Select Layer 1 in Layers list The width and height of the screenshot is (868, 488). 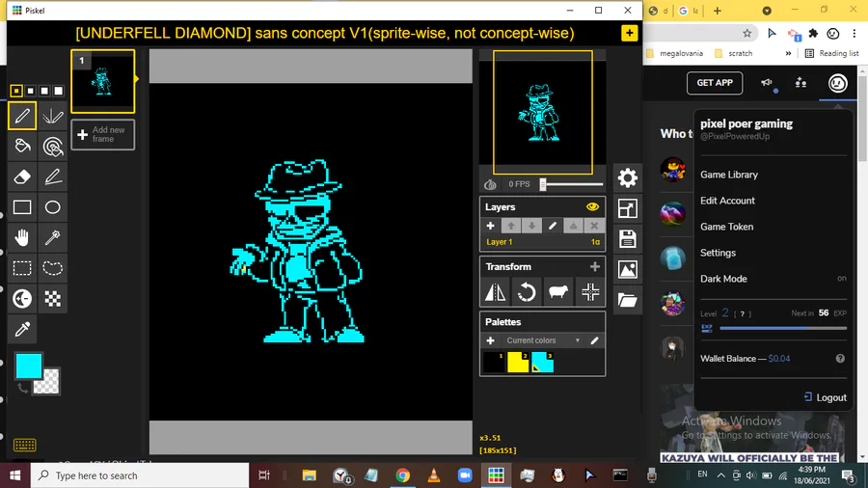(541, 242)
